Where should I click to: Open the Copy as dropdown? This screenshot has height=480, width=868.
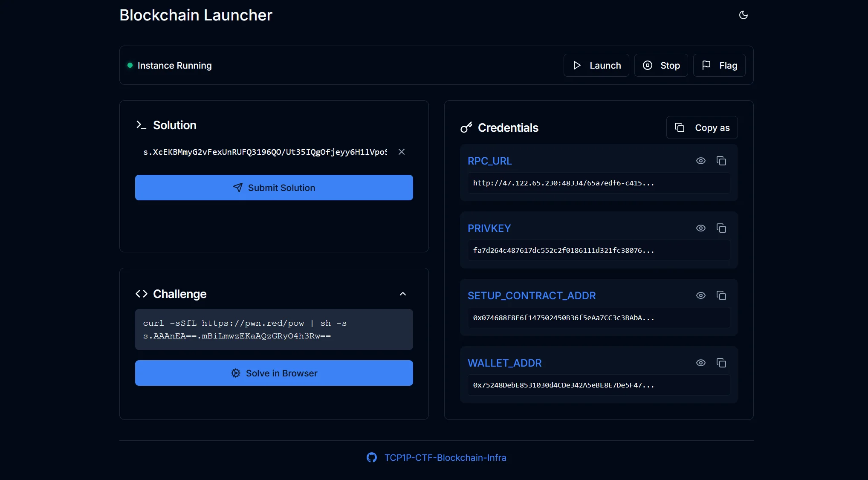pyautogui.click(x=702, y=127)
